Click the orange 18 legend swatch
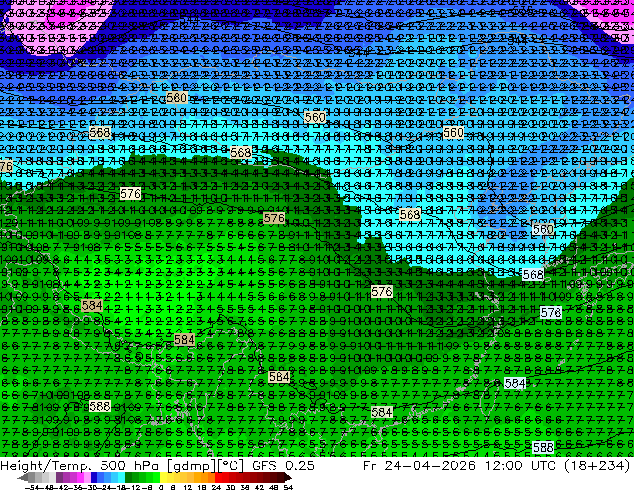634x490 pixels. tap(205, 477)
